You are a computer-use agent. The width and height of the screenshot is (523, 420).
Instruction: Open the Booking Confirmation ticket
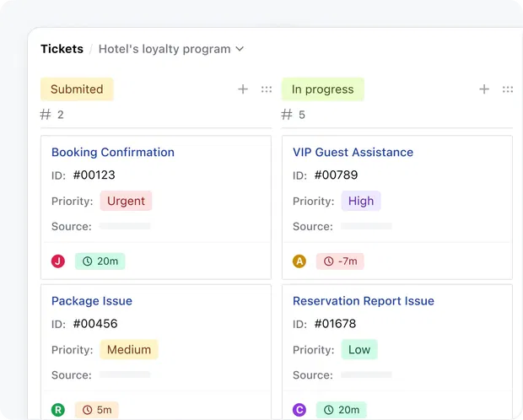coord(113,153)
